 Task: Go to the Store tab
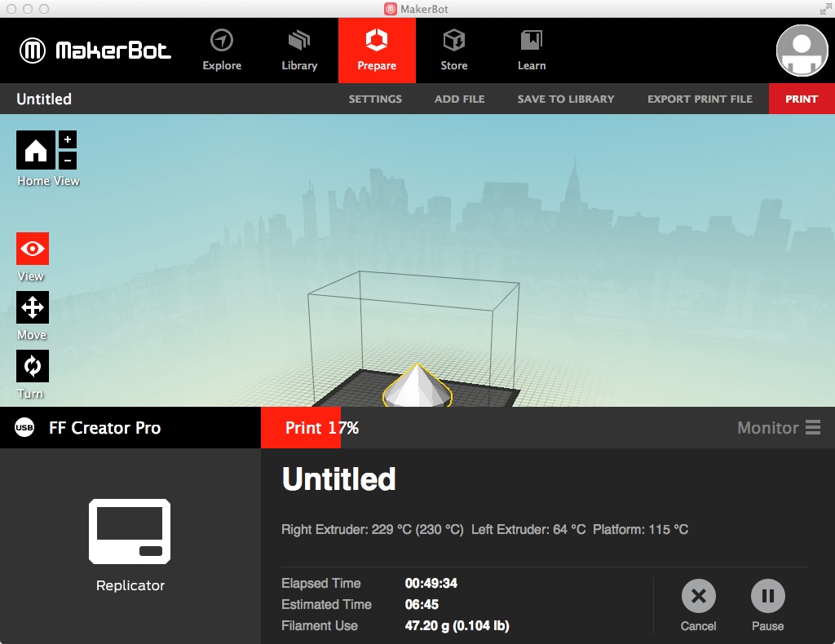tap(453, 51)
